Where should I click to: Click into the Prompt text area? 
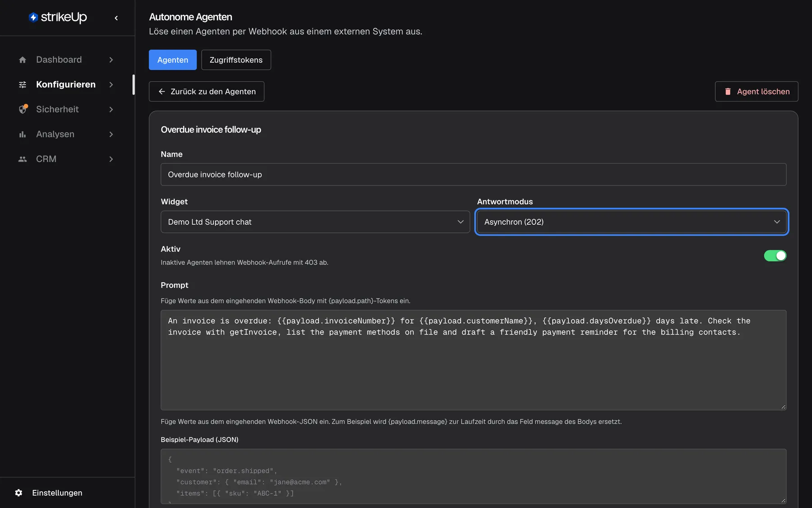[x=474, y=360]
